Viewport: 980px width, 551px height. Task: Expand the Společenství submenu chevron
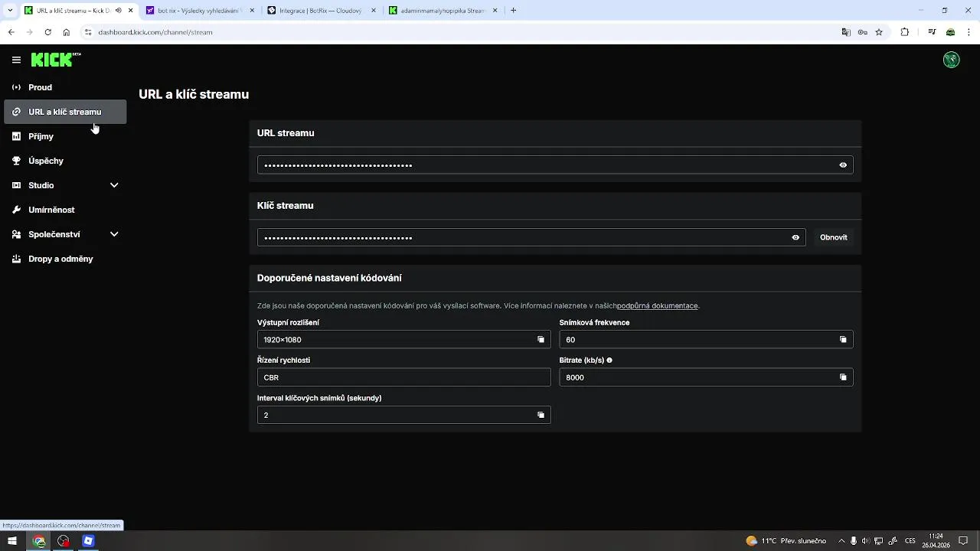coord(114,234)
